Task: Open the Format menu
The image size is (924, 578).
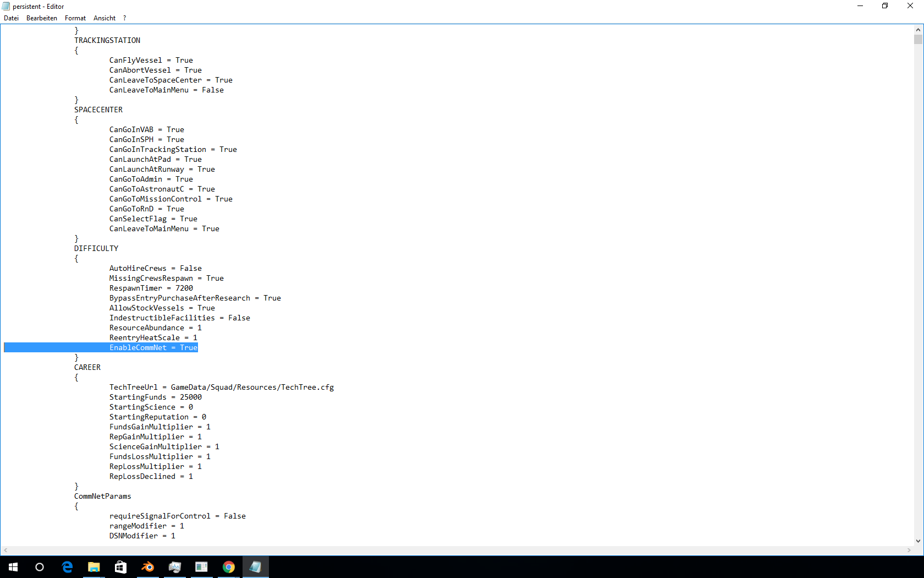Action: coord(75,18)
